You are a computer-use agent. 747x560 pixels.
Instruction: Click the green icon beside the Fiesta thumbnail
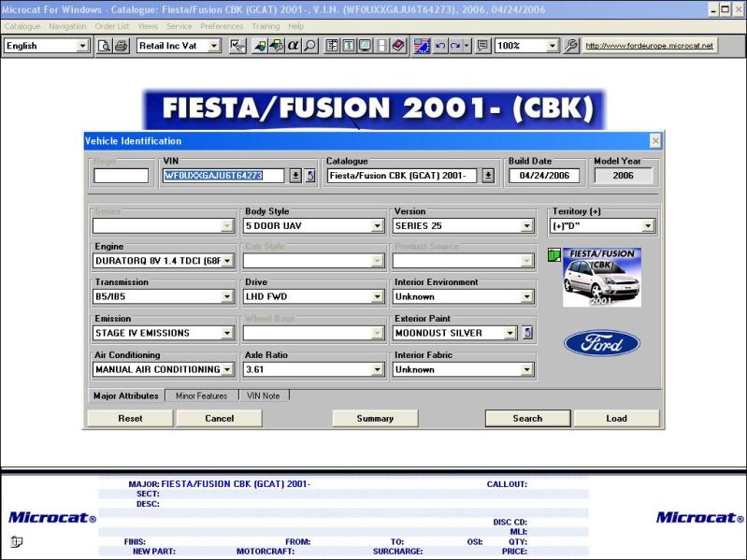click(554, 255)
